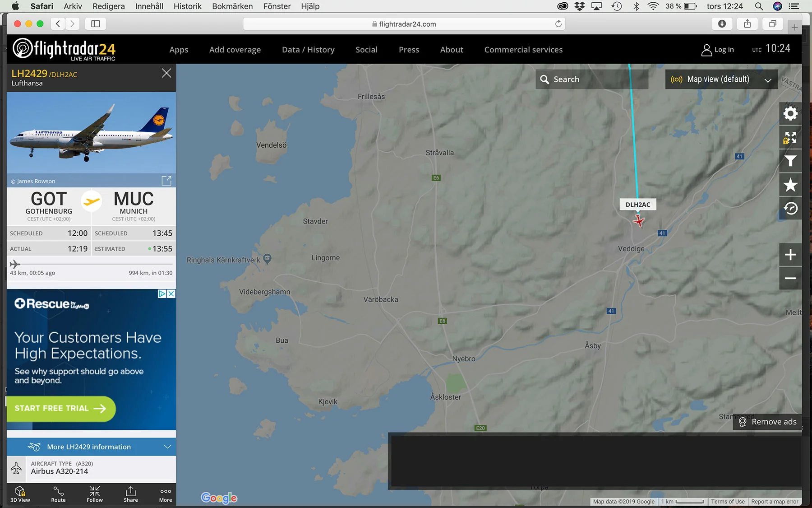
Task: Toggle Safari sidebar
Action: 96,24
